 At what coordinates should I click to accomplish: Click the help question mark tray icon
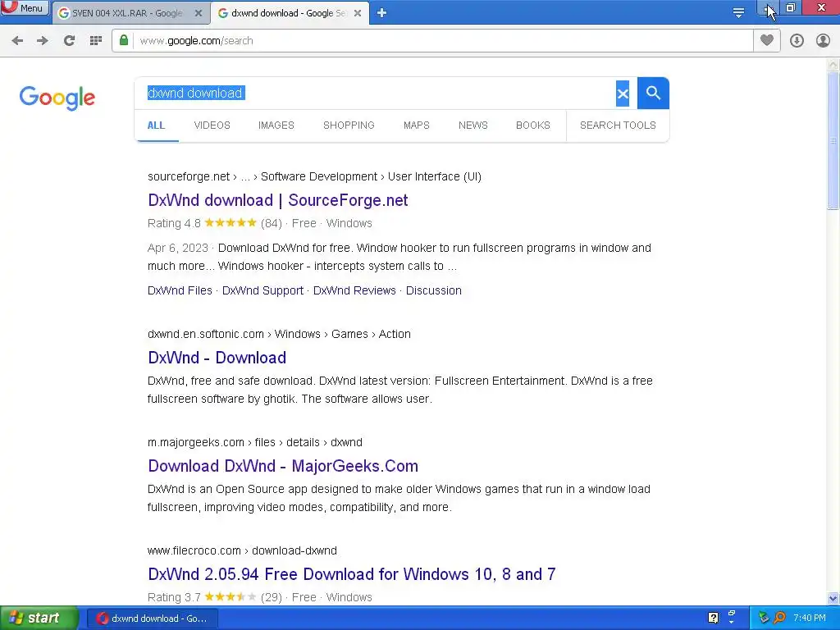click(713, 618)
